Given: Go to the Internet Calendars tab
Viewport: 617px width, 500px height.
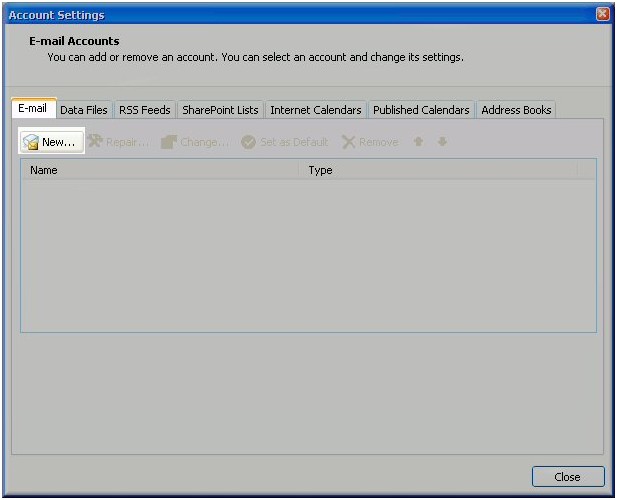Looking at the screenshot, I should (x=316, y=110).
